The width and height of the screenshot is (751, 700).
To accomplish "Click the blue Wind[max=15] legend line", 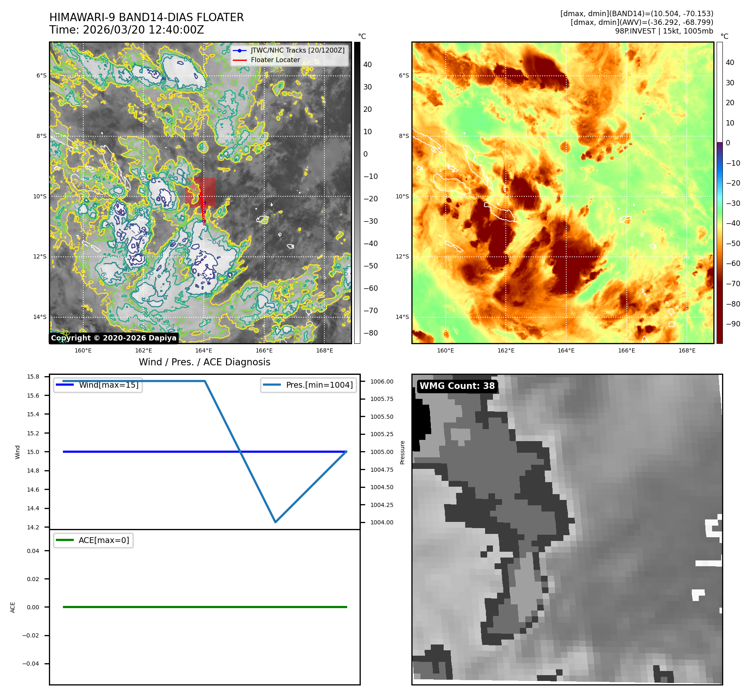I will 65,385.
